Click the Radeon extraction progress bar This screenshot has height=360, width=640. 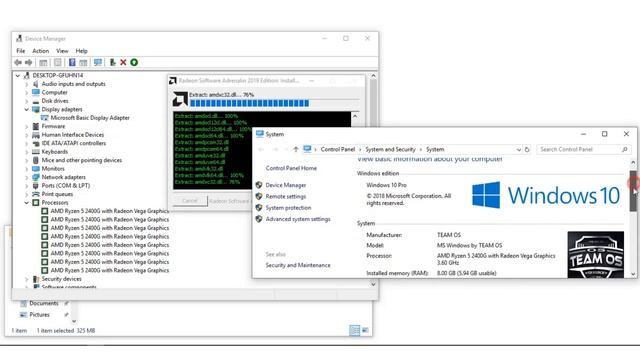(274, 104)
